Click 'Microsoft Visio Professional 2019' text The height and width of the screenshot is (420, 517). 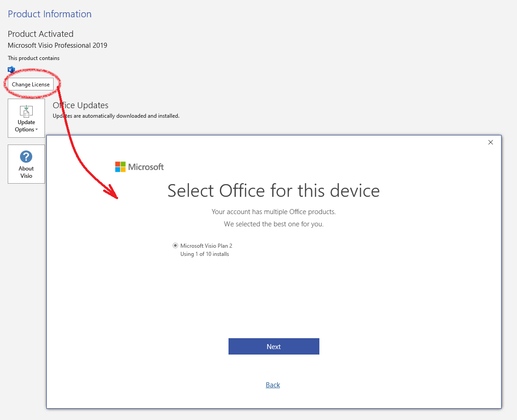(x=57, y=45)
